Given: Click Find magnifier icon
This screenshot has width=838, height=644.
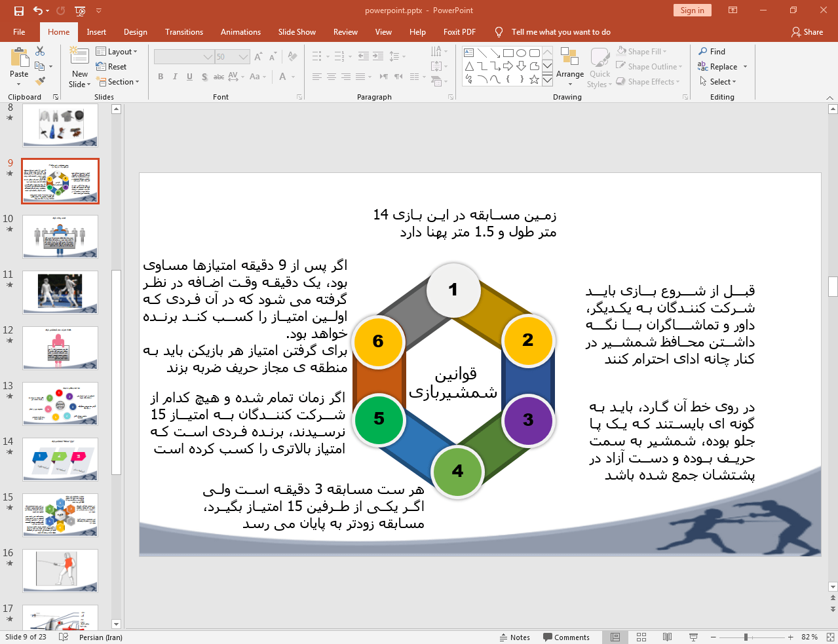Looking at the screenshot, I should (x=703, y=51).
